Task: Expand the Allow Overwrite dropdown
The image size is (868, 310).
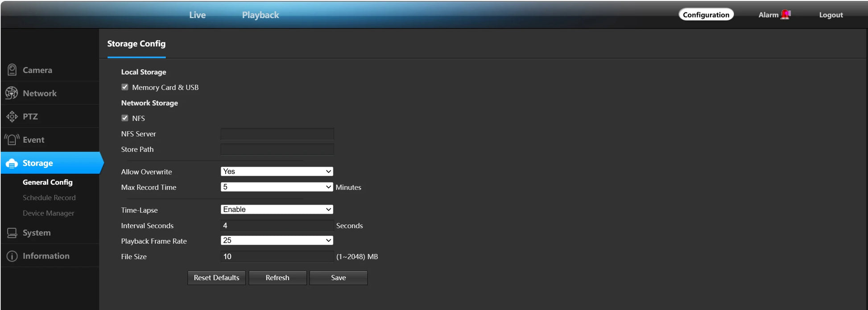Action: 277,172
